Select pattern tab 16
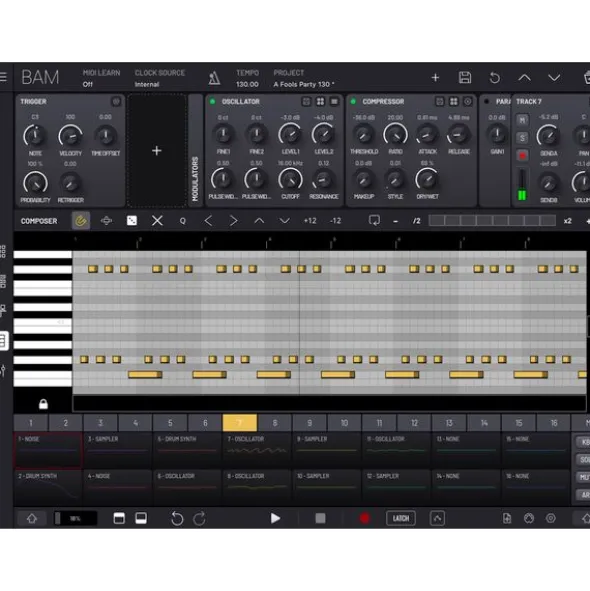This screenshot has width=590, height=591. click(x=554, y=423)
